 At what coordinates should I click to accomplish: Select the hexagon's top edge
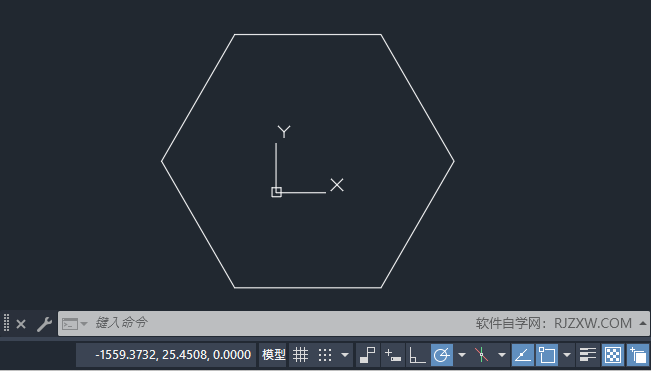[308, 34]
